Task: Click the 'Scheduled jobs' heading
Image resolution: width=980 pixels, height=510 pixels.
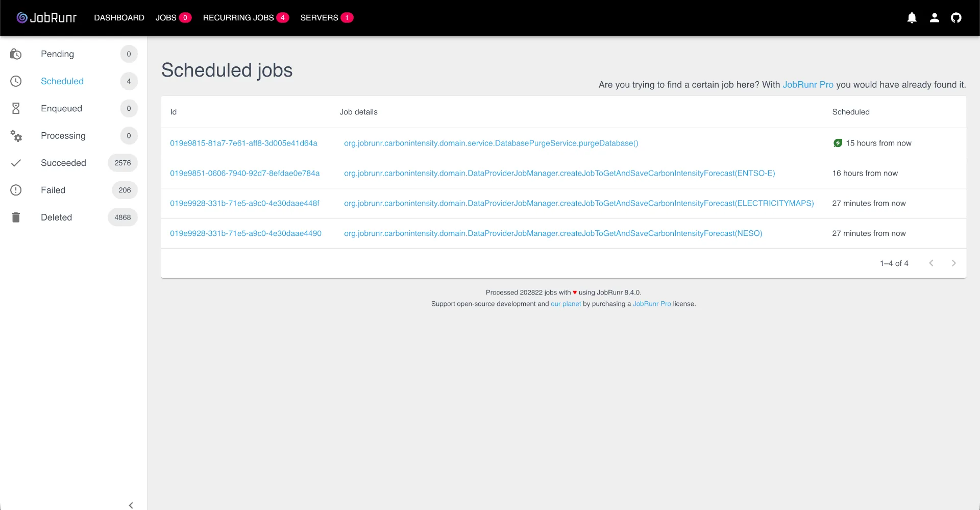Action: [227, 70]
